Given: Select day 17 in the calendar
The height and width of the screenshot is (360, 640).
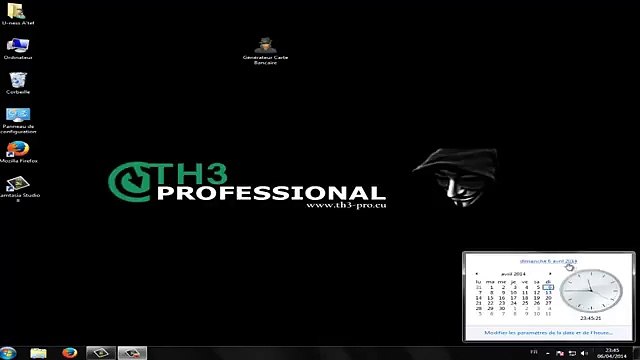Looking at the screenshot, I should pos(513,298).
